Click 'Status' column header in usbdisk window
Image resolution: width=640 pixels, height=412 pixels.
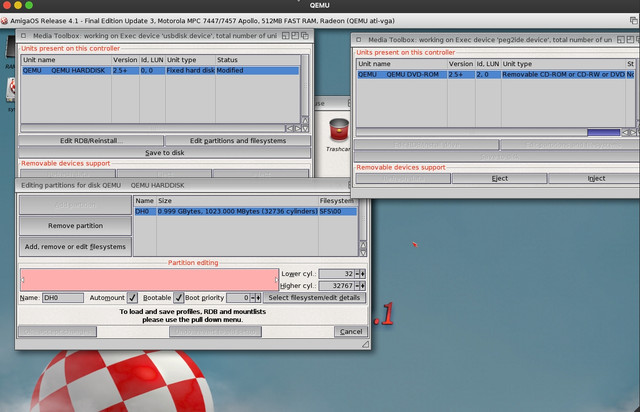pos(227,60)
